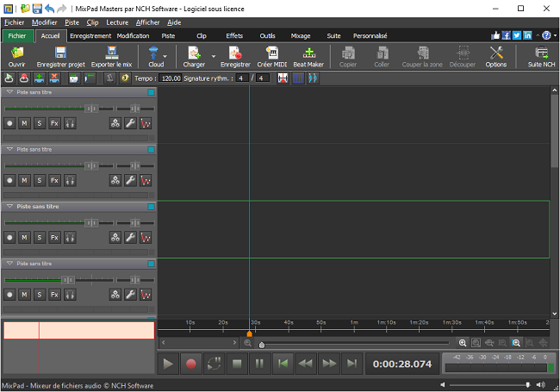Click the Stop transport button
This screenshot has width=560, height=392.
pyautogui.click(x=237, y=364)
